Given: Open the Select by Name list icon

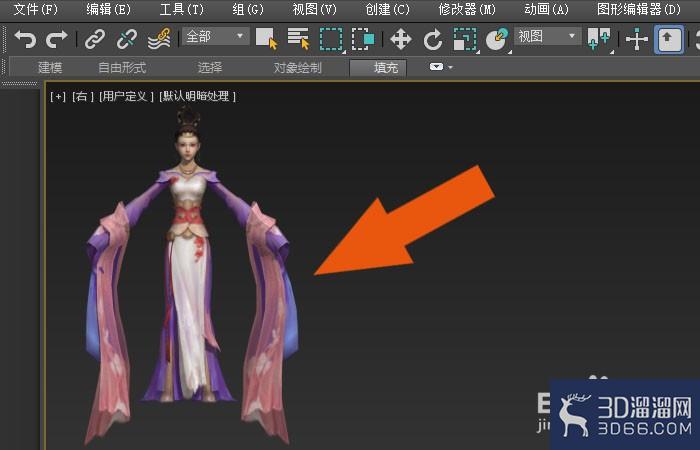Looking at the screenshot, I should pyautogui.click(x=299, y=39).
